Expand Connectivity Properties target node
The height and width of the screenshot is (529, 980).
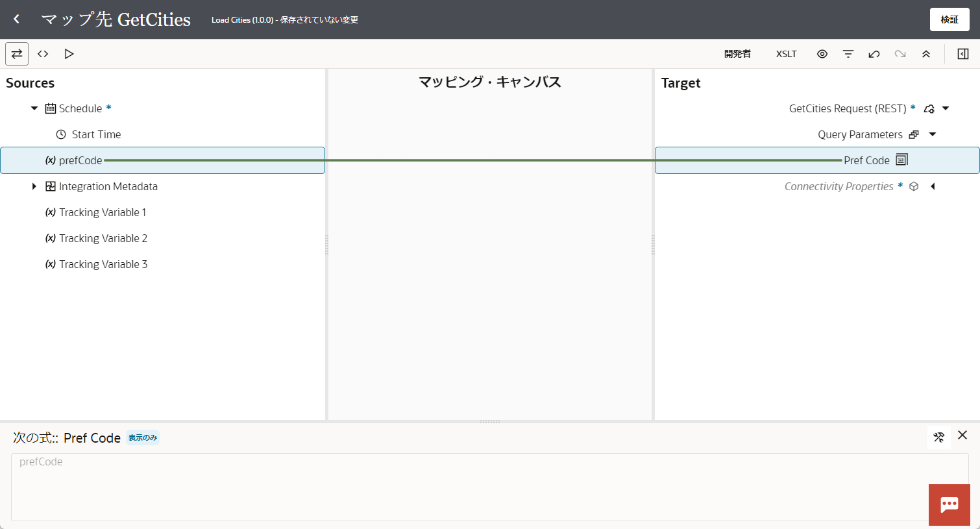(x=933, y=186)
